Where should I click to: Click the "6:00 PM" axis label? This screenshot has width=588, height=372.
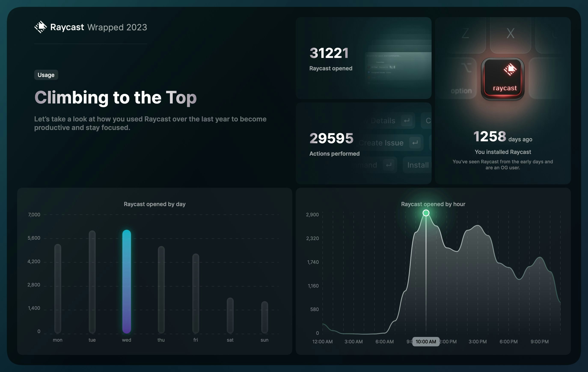pyautogui.click(x=509, y=341)
